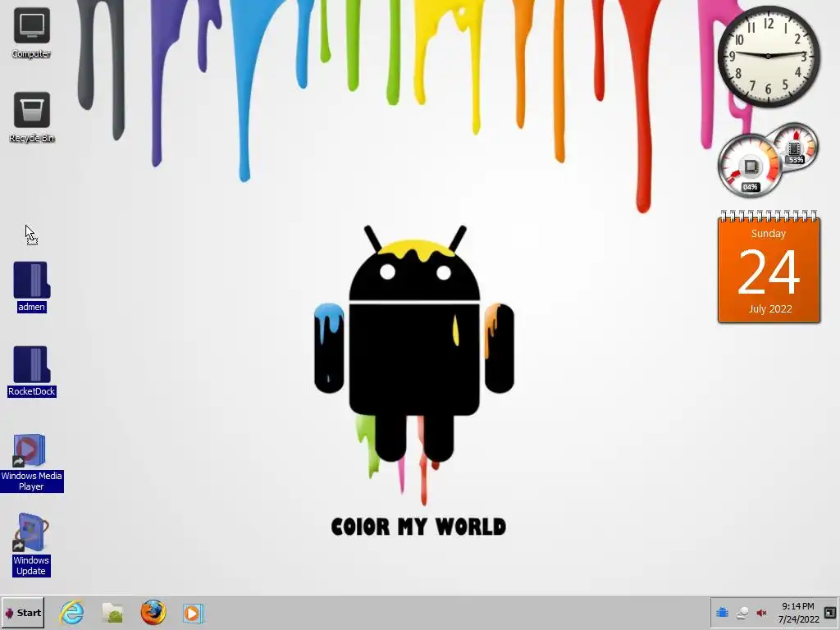840x630 pixels.
Task: Click the show desktop tray button
Action: coord(830,612)
